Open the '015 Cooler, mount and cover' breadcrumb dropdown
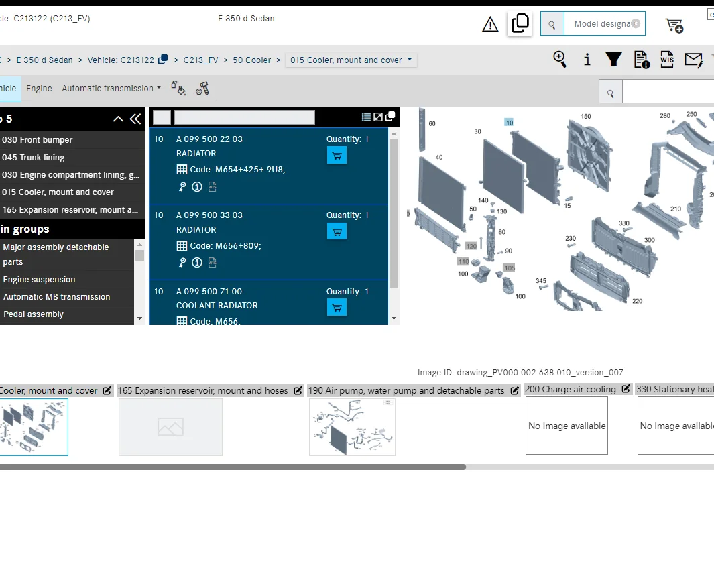This screenshot has height=588, width=714. (351, 60)
